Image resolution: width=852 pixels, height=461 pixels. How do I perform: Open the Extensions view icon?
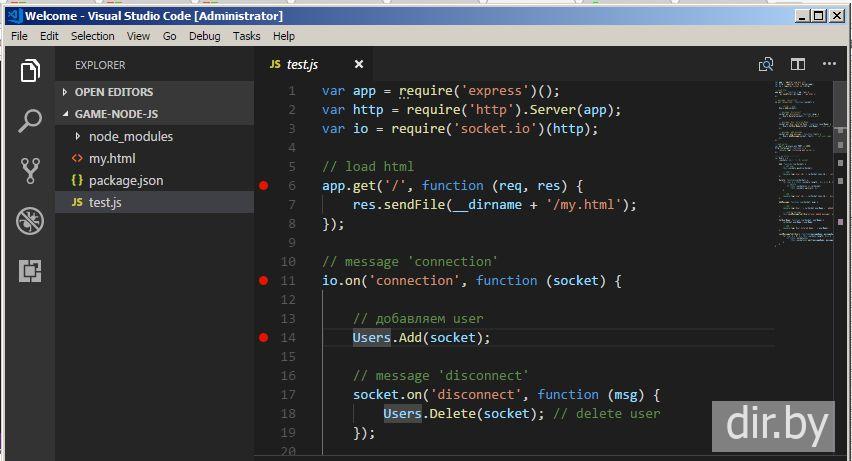30,270
